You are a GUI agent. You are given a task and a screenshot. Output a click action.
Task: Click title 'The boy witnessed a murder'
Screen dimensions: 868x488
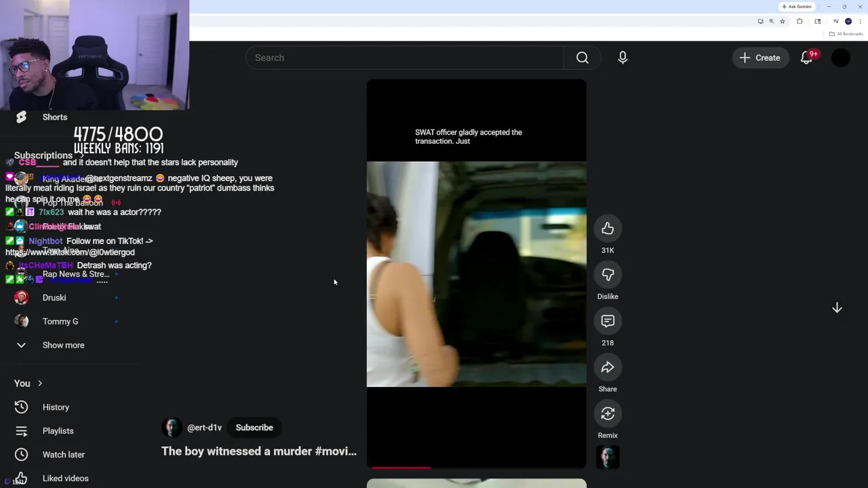click(x=258, y=451)
